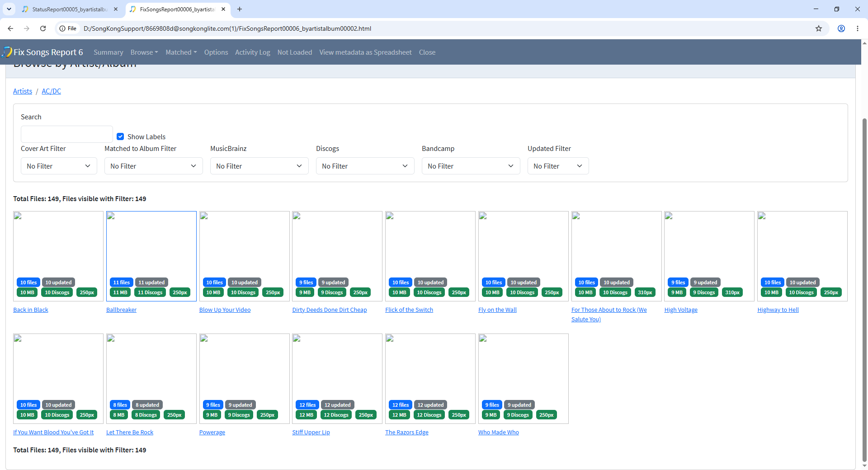Open the Ballbreaker album link
The width and height of the screenshot is (868, 470).
tap(121, 310)
